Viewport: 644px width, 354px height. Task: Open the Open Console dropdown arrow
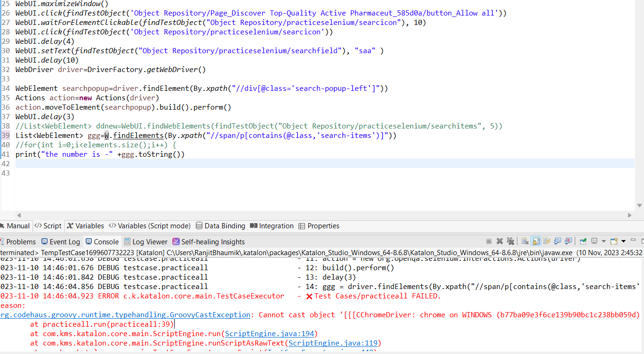point(623,241)
